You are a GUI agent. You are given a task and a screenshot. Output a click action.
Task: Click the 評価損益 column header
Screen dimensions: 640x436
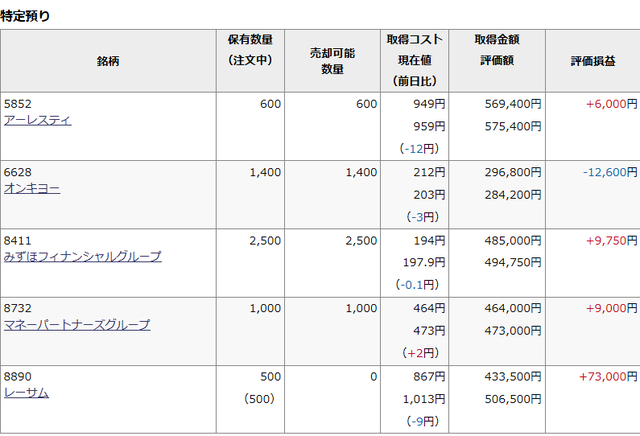[x=592, y=61]
